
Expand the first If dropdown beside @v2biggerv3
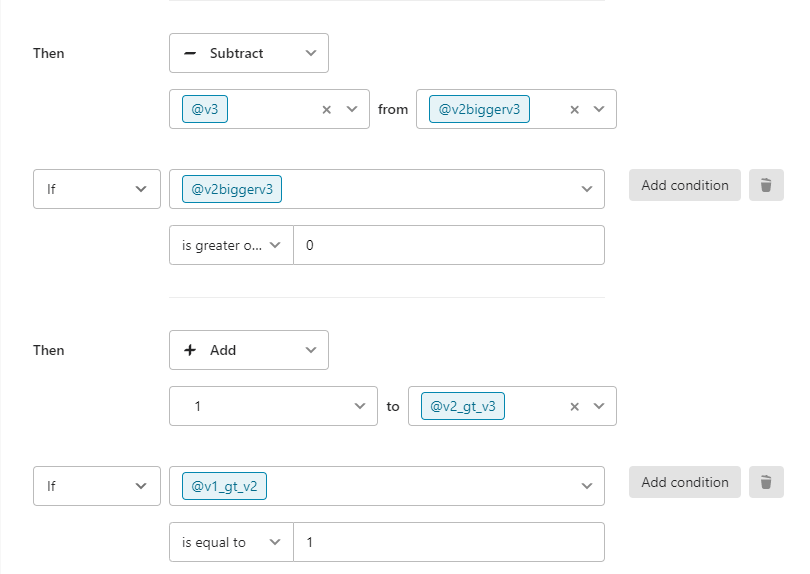pos(97,189)
